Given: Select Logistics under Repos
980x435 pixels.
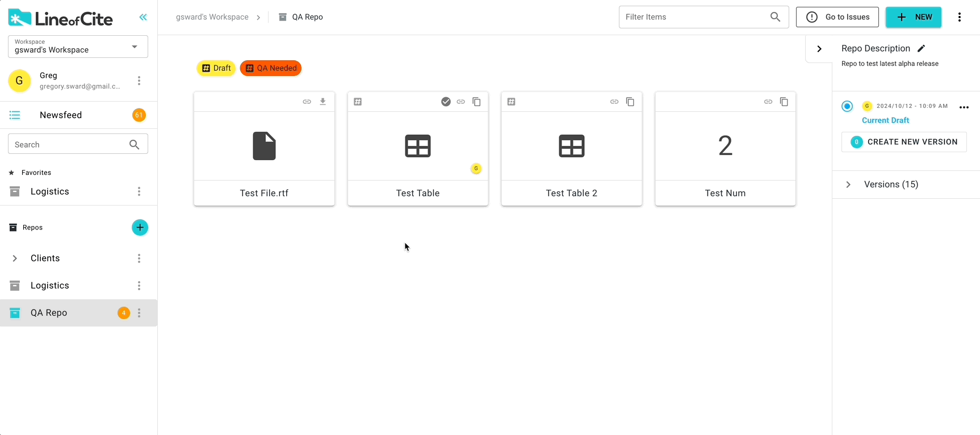Looking at the screenshot, I should pos(50,286).
